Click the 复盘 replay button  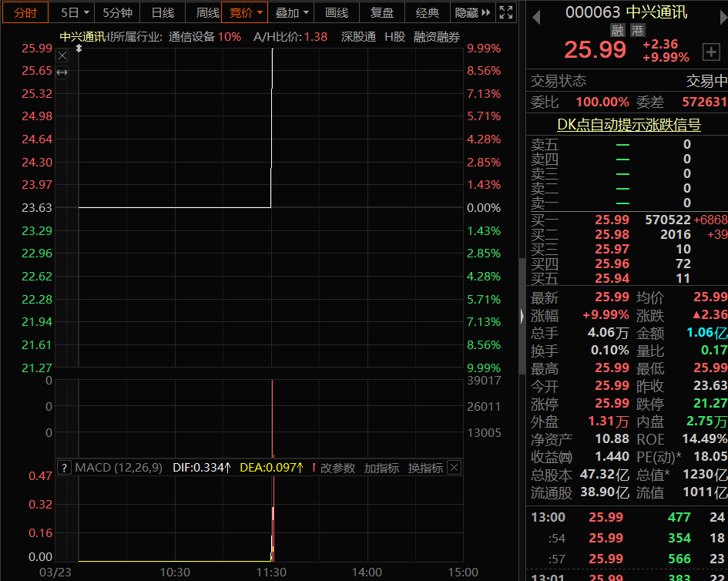[x=382, y=12]
